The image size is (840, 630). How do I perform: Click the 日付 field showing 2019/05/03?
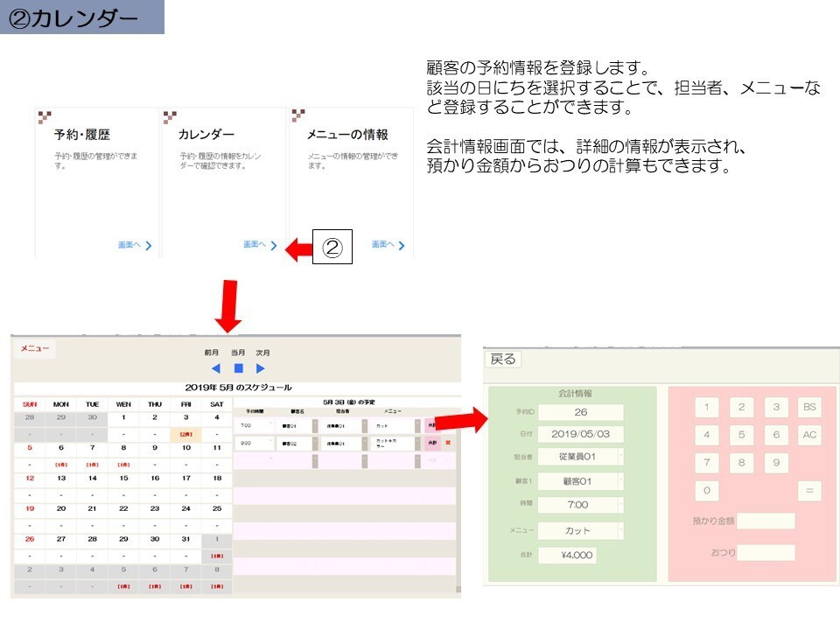point(581,435)
